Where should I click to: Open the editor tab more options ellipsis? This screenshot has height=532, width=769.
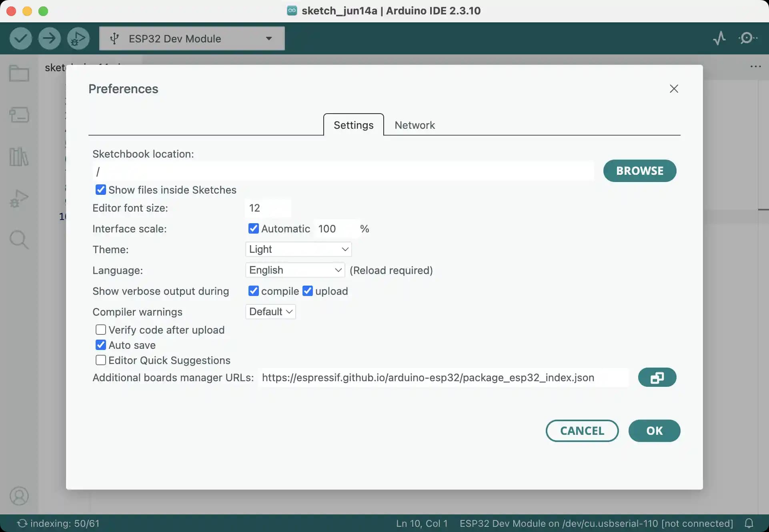coord(755,66)
